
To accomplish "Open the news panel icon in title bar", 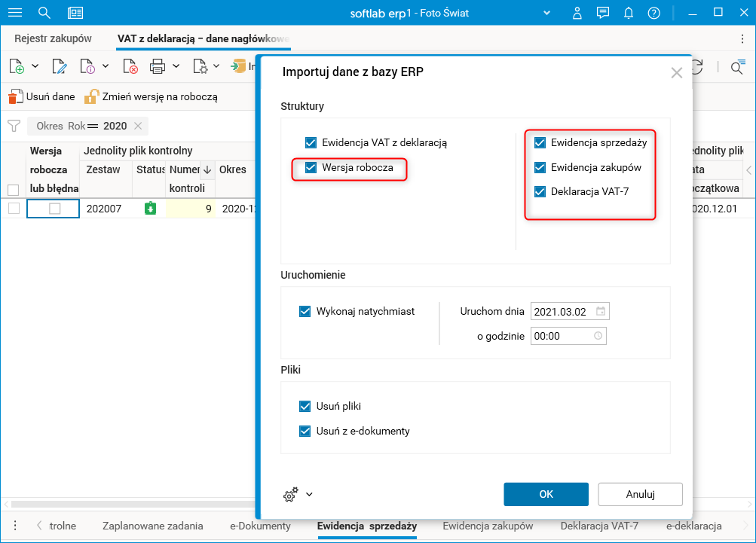I will click(75, 13).
